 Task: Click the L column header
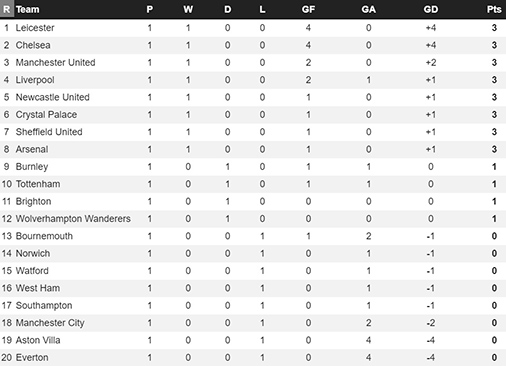[262, 9]
